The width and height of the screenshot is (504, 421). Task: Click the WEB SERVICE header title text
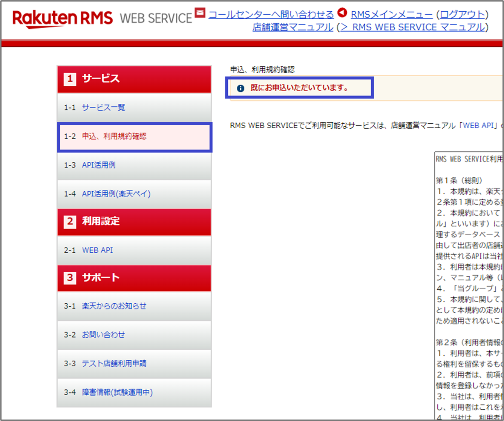pyautogui.click(x=156, y=18)
